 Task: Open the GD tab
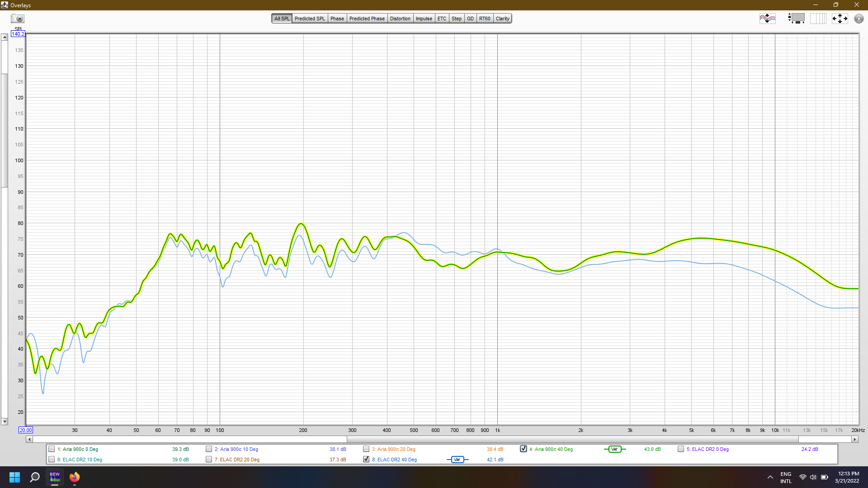pyautogui.click(x=470, y=19)
